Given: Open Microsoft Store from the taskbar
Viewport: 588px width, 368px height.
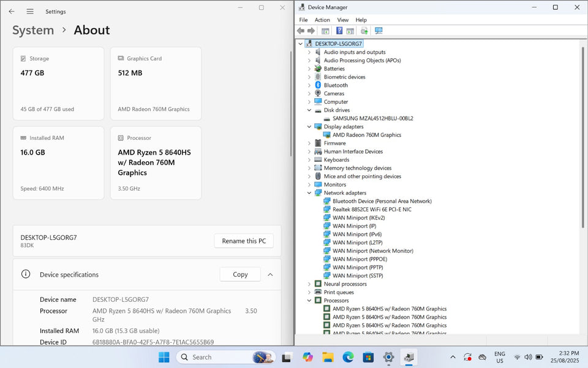Looking at the screenshot, I should [x=368, y=357].
